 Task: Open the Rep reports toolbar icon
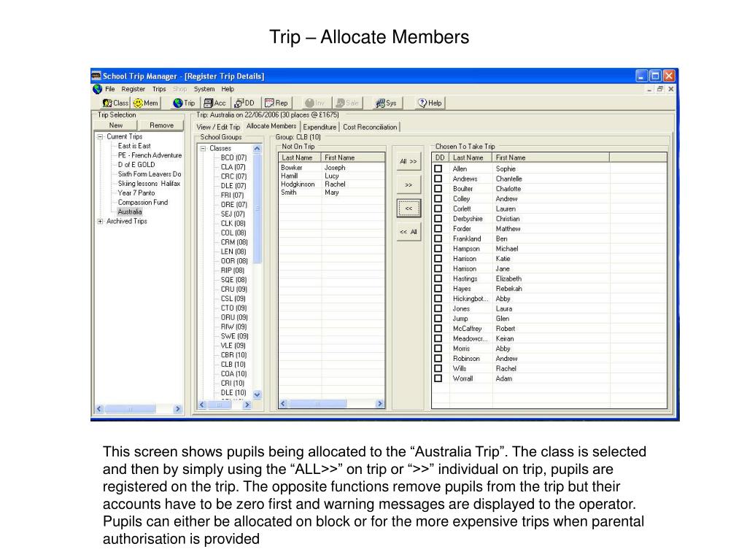(x=276, y=103)
